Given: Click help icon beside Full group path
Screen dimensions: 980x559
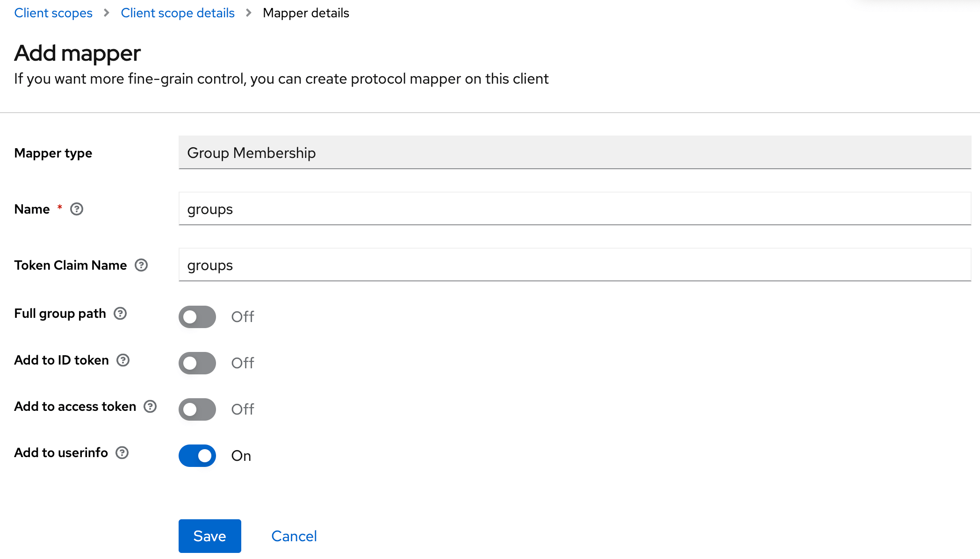Looking at the screenshot, I should 120,313.
